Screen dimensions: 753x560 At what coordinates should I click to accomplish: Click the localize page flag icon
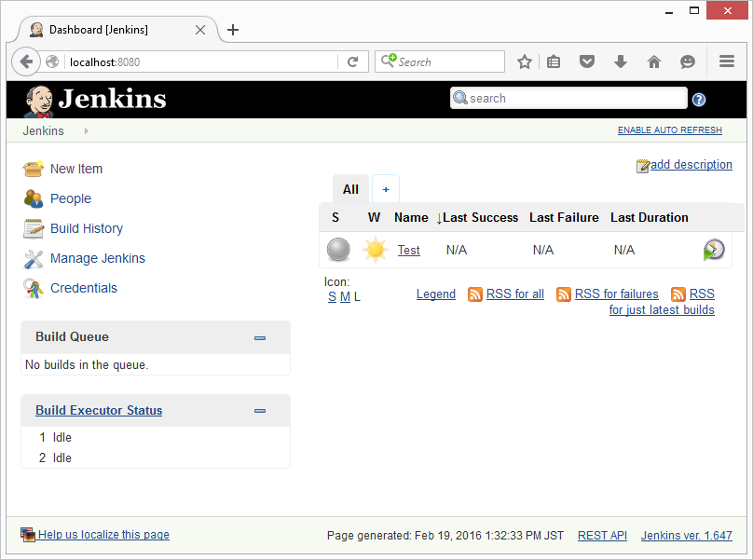(x=28, y=535)
